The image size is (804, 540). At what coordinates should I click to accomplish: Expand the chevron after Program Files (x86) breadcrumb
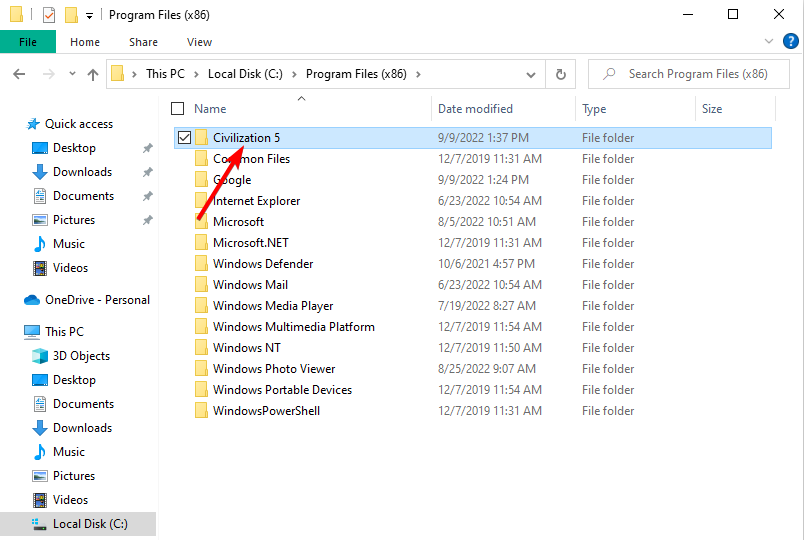click(418, 74)
